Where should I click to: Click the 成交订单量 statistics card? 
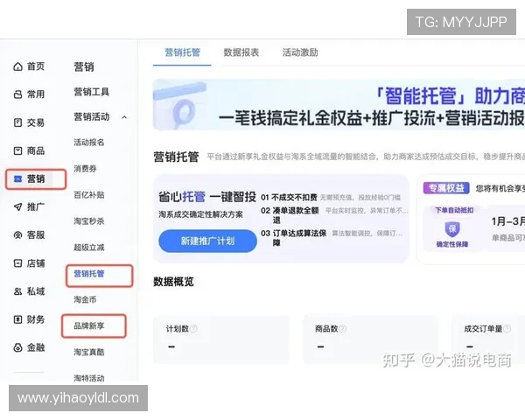coord(488,339)
